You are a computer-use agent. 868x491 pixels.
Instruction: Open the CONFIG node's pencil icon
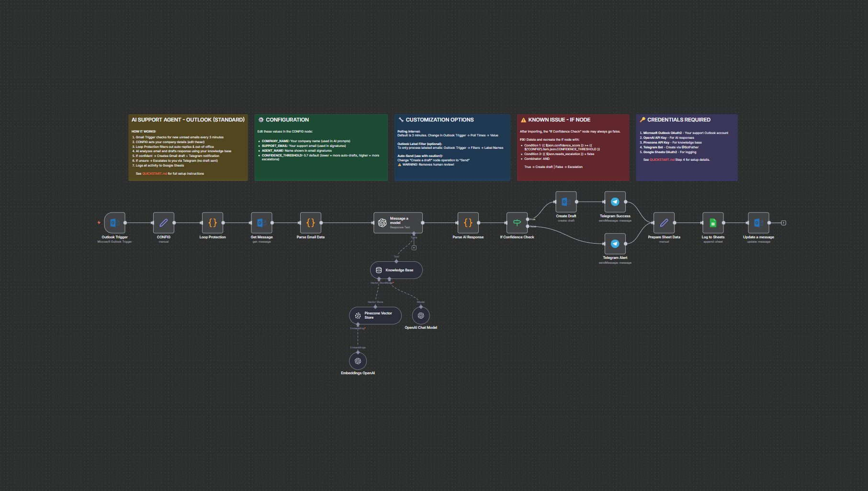164,223
